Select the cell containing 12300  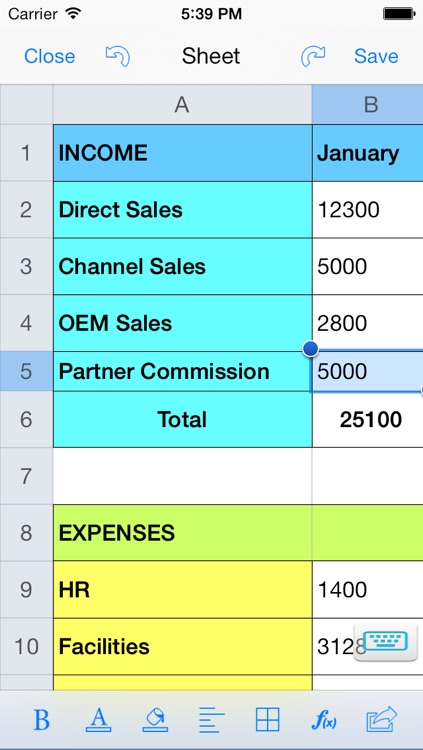(367, 210)
